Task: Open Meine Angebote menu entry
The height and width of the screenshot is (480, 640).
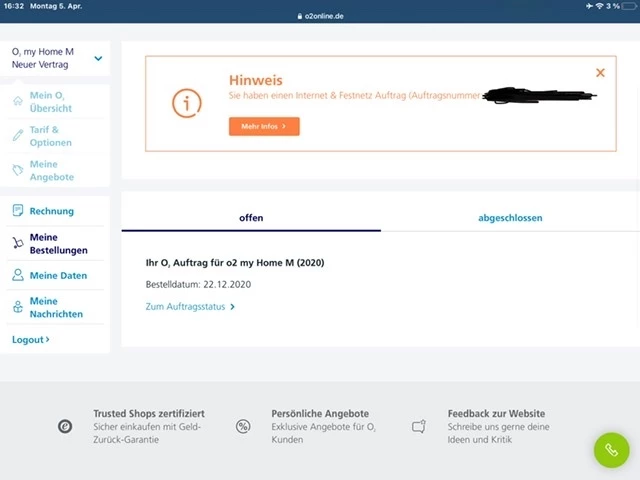Action: click(x=56, y=170)
